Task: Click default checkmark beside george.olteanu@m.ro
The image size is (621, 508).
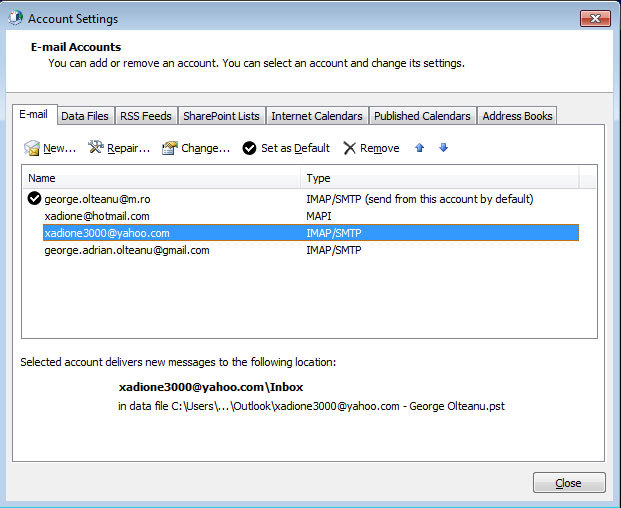Action: (34, 198)
